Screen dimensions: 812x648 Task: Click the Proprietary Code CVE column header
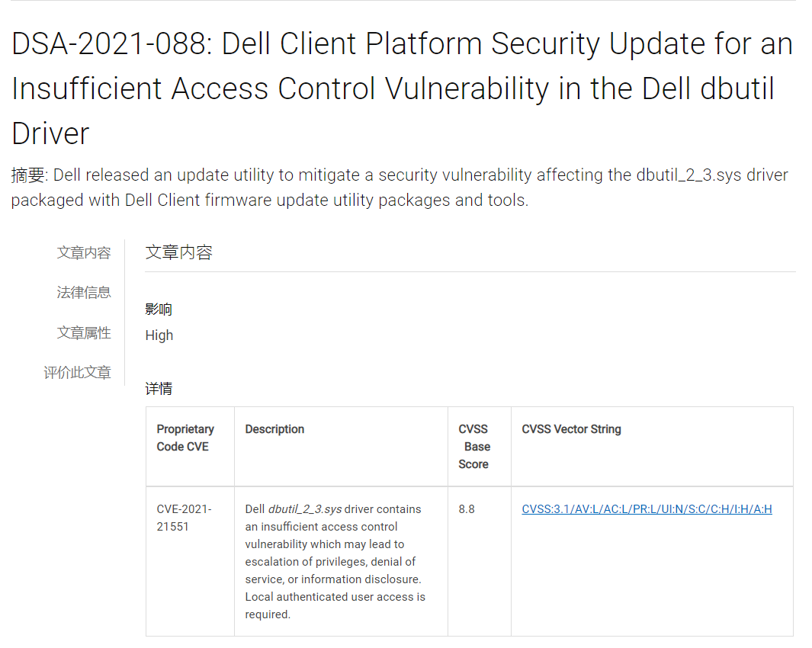point(185,438)
